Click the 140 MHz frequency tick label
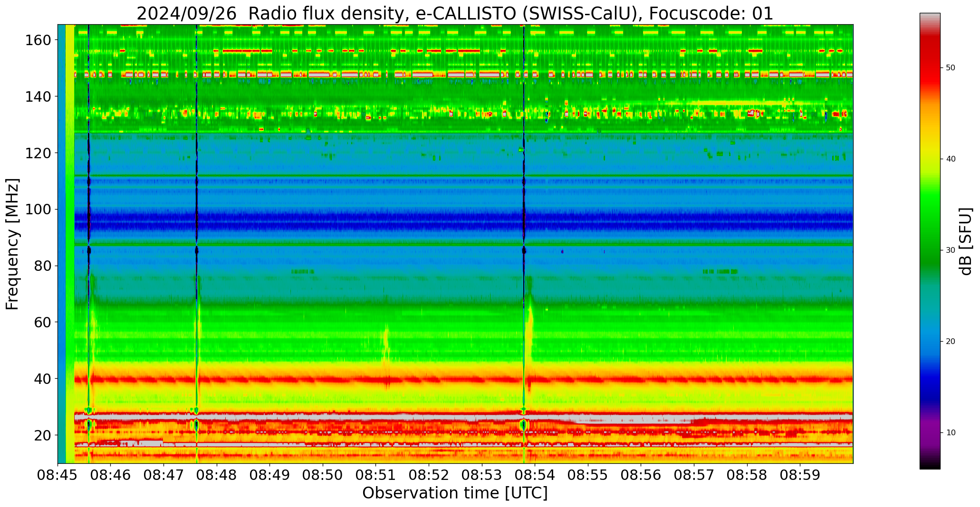Viewport: 980px width, 507px height. (38, 96)
